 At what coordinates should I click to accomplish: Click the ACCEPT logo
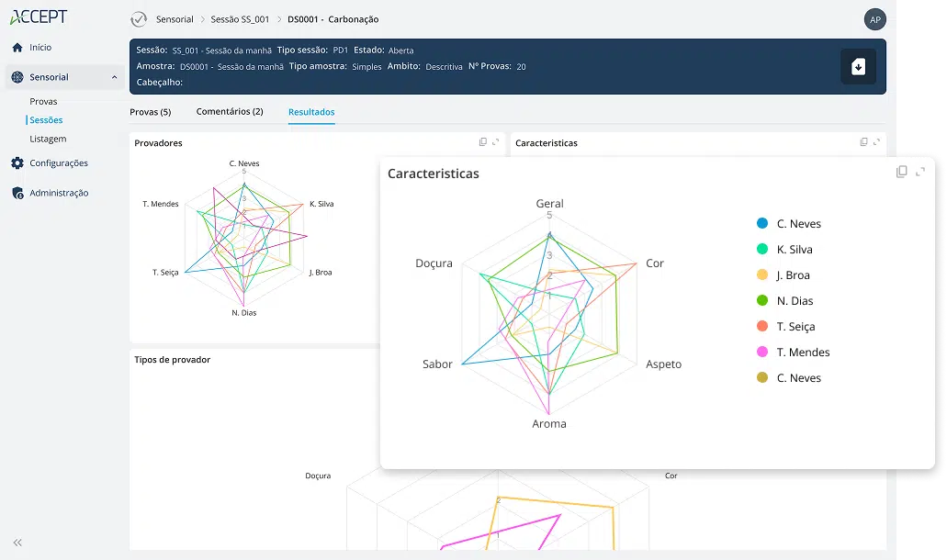pos(39,17)
